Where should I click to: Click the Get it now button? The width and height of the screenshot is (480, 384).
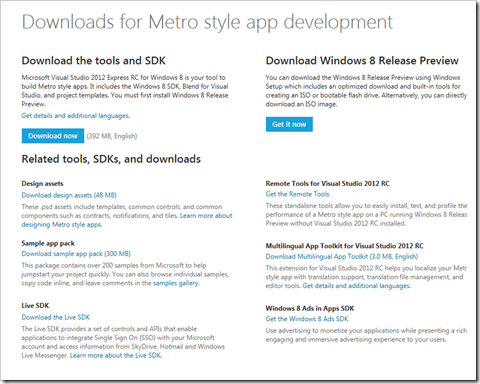click(x=289, y=124)
